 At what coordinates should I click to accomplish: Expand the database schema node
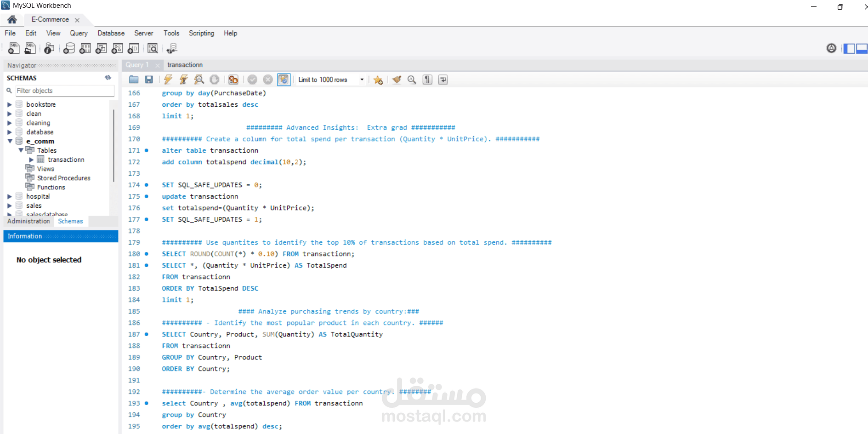point(9,132)
